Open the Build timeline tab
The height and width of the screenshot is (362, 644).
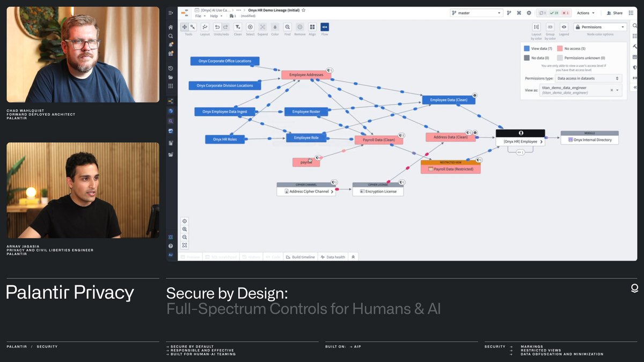301,257
